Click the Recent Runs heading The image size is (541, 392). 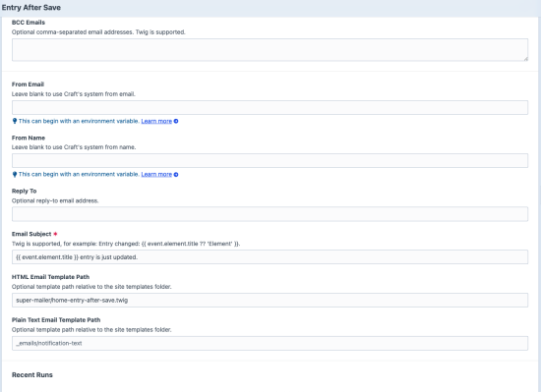pyautogui.click(x=32, y=374)
